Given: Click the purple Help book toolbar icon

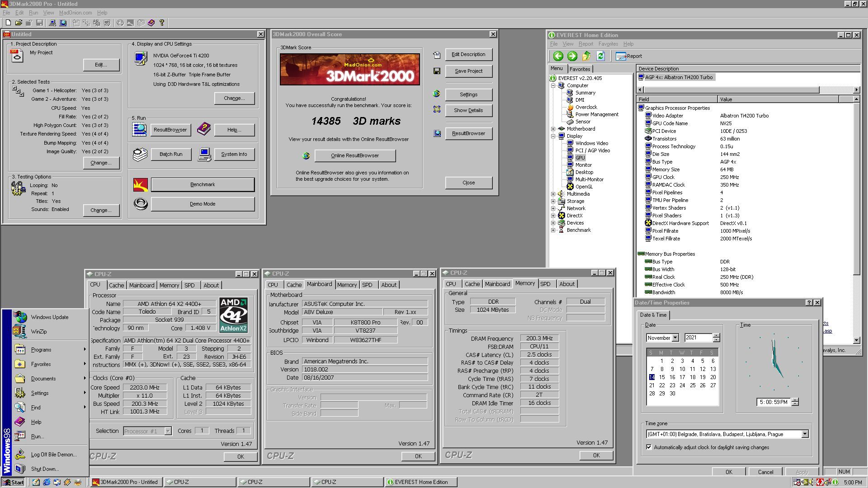Looking at the screenshot, I should click(x=151, y=23).
